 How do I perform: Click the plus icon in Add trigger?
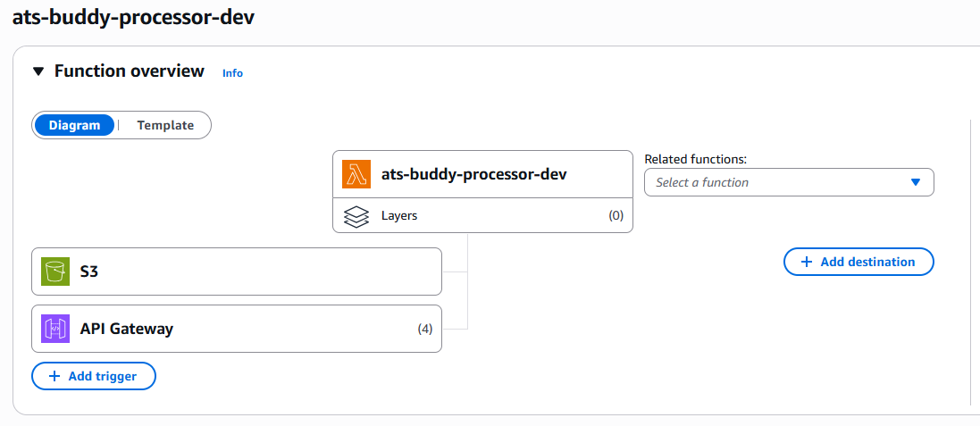[54, 377]
